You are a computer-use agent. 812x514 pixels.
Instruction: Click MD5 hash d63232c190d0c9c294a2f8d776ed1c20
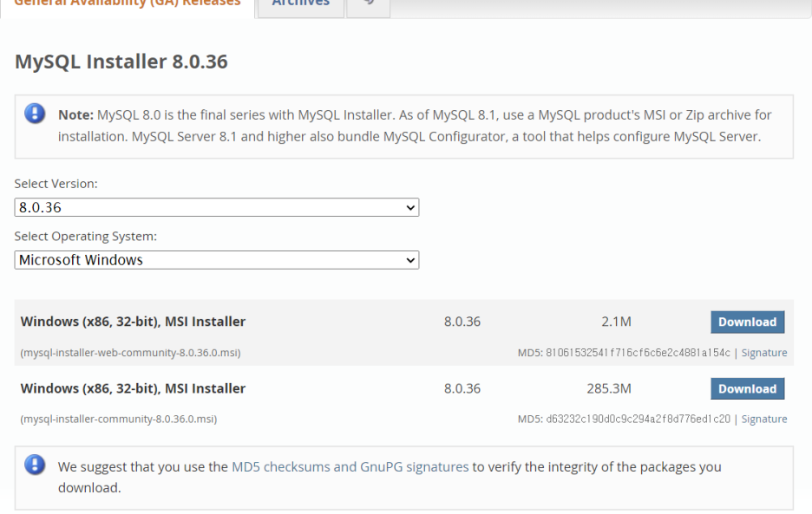click(x=638, y=419)
